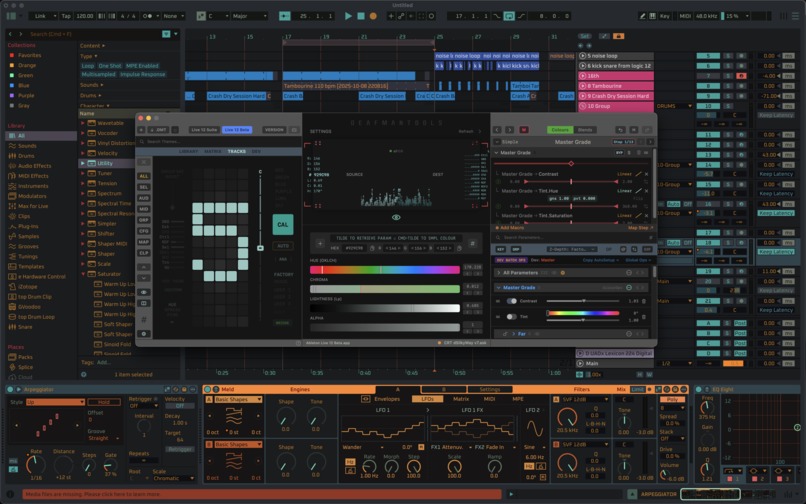
Task: Adjust the CHROMA slider
Action: pos(384,289)
